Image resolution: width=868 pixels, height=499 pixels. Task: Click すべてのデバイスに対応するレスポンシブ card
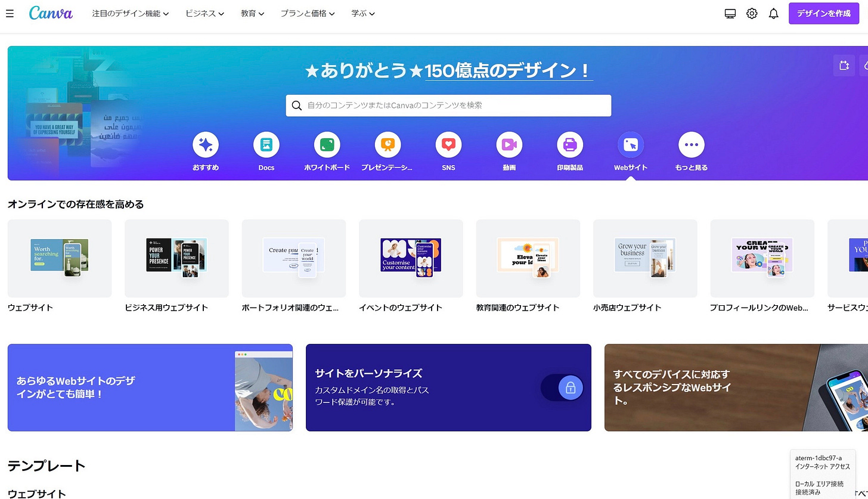point(736,388)
